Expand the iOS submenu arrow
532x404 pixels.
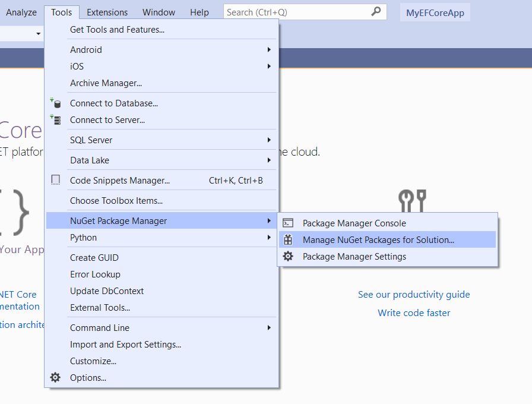click(x=269, y=66)
